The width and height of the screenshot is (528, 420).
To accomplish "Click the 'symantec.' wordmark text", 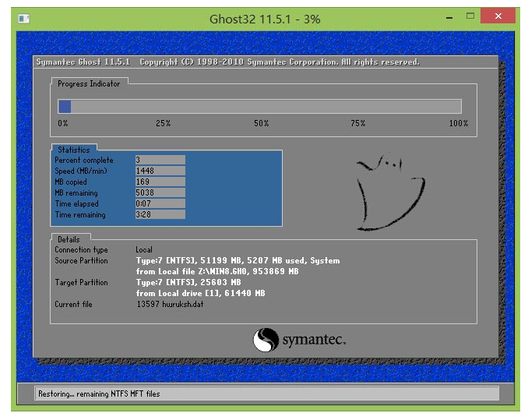I will [x=314, y=340].
